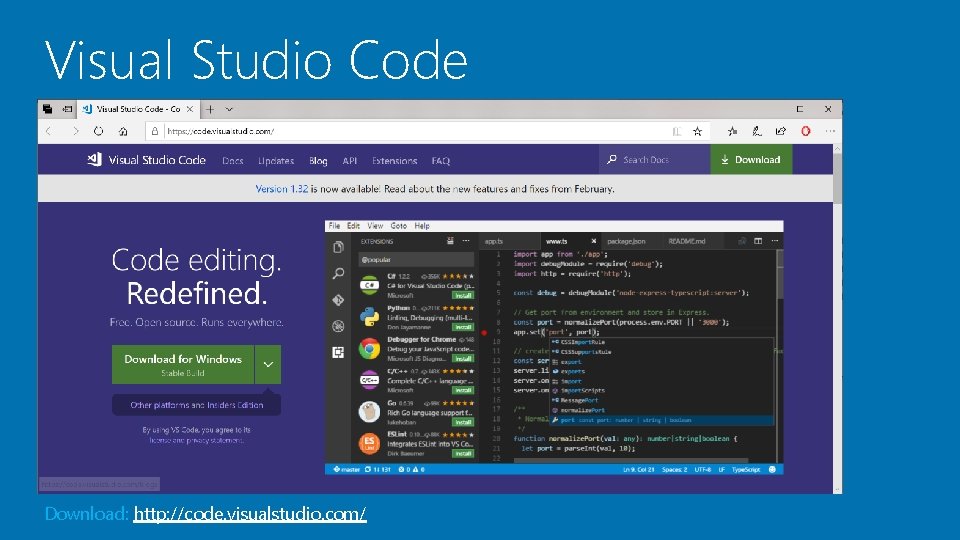This screenshot has height=540, width=960.
Task: Open the View menu in editor image
Action: [375, 225]
